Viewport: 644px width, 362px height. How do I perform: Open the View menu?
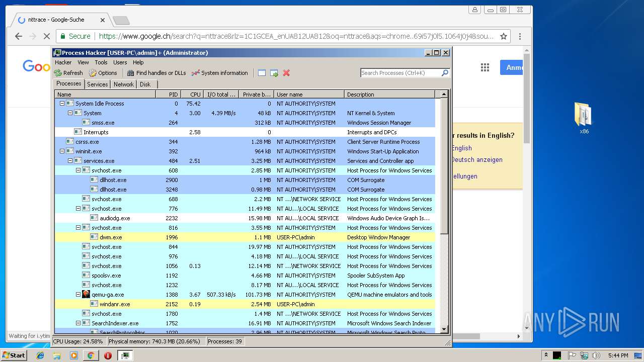click(x=83, y=62)
